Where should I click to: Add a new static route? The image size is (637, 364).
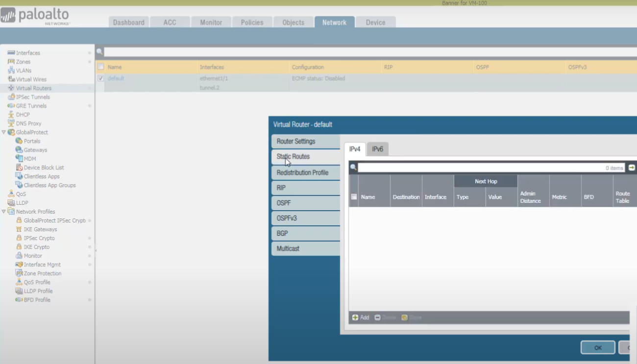coord(361,317)
